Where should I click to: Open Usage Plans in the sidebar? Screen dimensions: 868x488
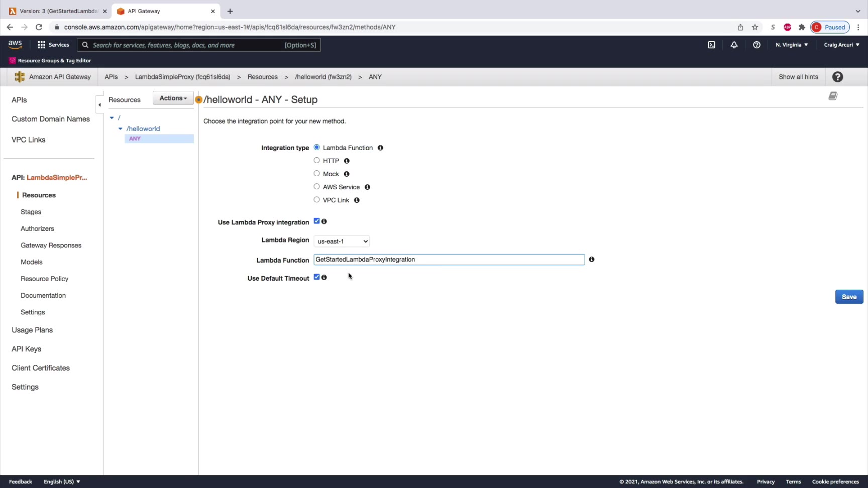(32, 330)
